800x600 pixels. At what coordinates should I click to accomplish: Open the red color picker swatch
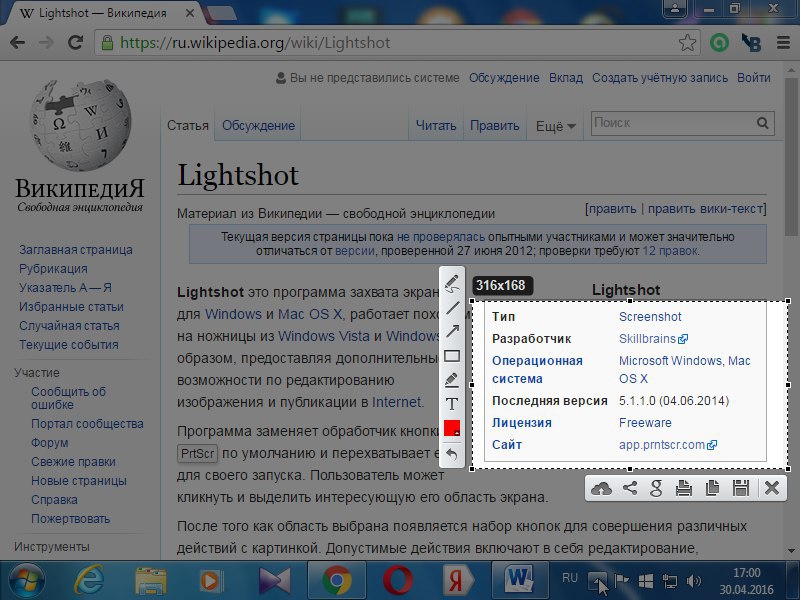[452, 428]
